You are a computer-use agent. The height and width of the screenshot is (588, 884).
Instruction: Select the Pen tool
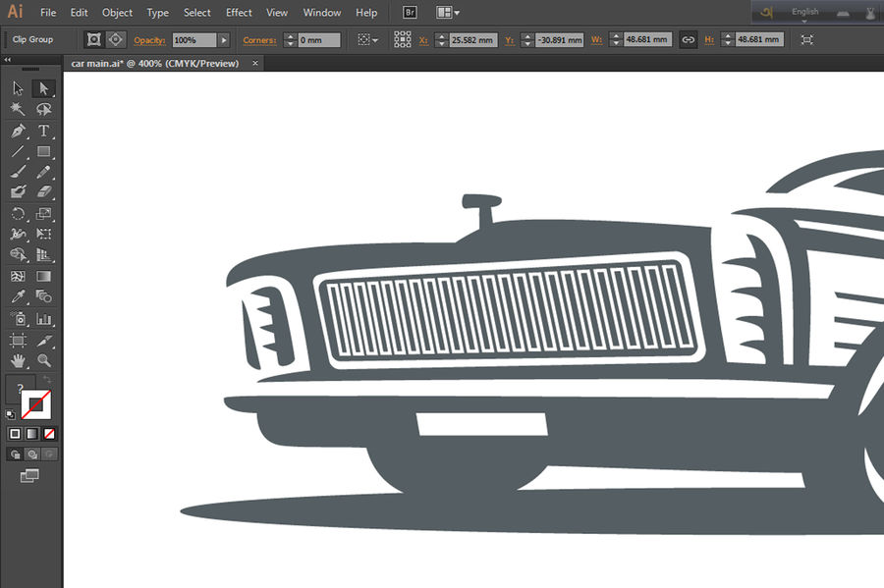pos(18,131)
